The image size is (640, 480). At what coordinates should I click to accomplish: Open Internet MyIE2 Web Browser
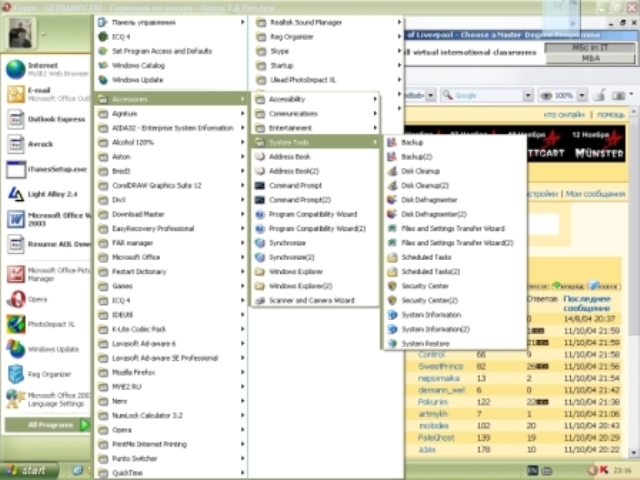(47, 69)
